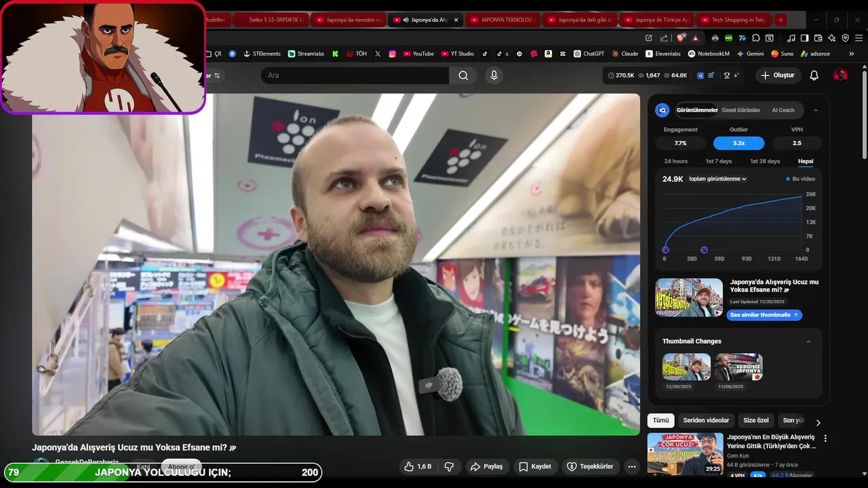Select the 24 hours range

675,161
